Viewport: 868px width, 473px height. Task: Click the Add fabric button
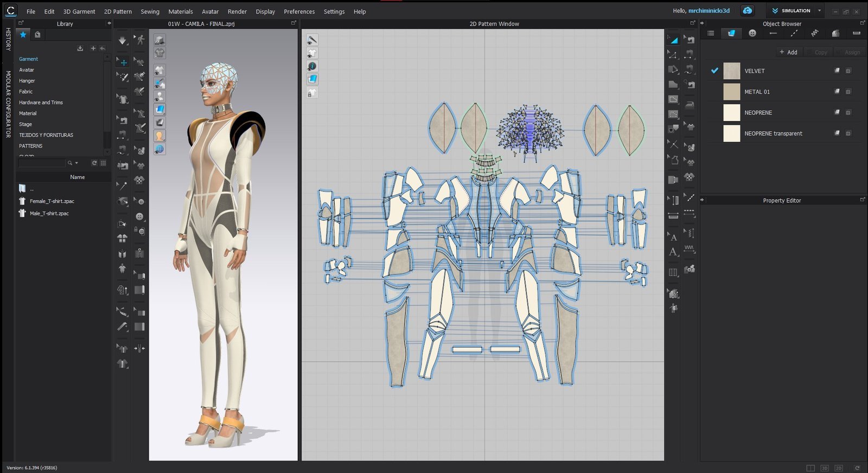point(788,52)
